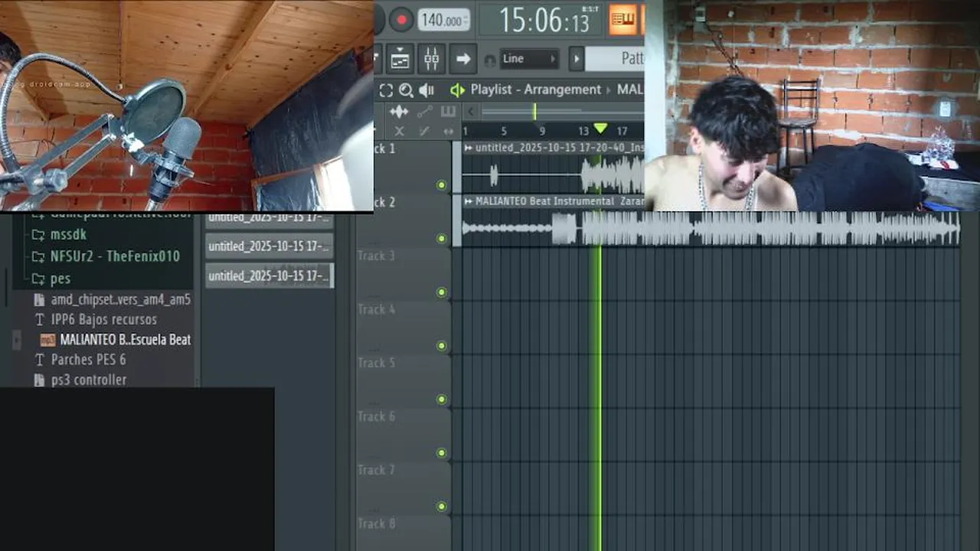
Task: Select the middle untitled_2025-10-15 picker item
Action: click(x=269, y=246)
